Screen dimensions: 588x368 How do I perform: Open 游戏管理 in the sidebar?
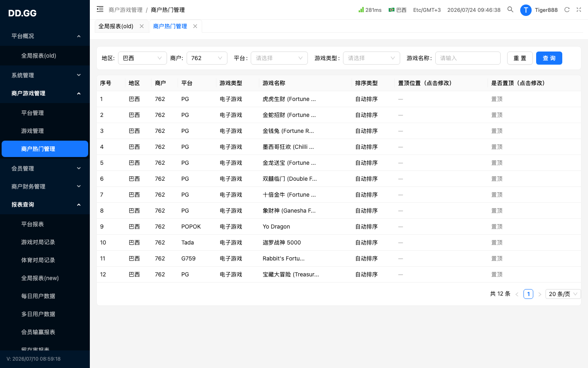point(45,131)
